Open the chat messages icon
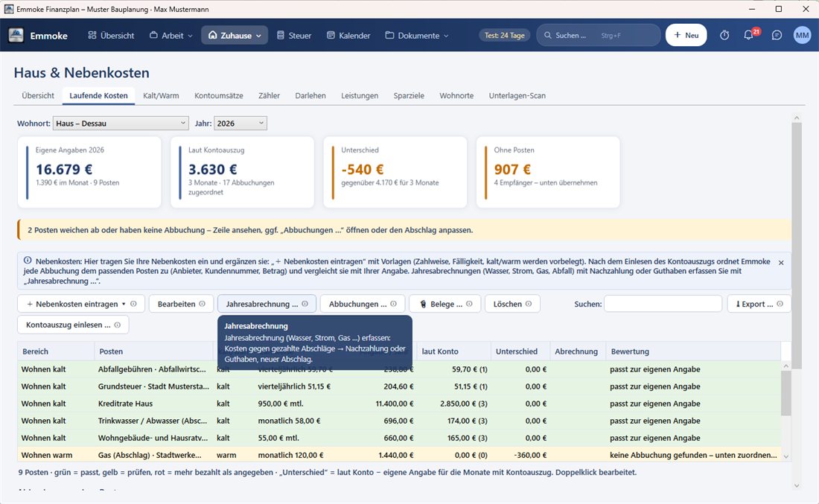 pyautogui.click(x=777, y=36)
